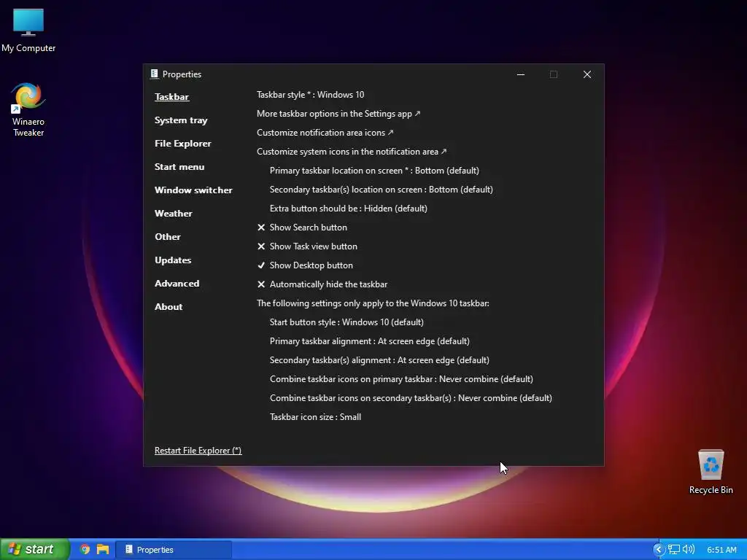Click the Windows 10 taskbar settings note
Viewport: 747px width, 560px height.
point(373,303)
